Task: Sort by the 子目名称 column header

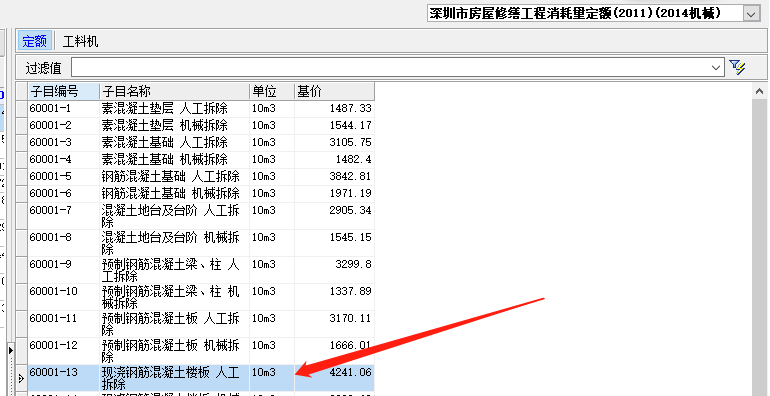Action: (x=174, y=91)
